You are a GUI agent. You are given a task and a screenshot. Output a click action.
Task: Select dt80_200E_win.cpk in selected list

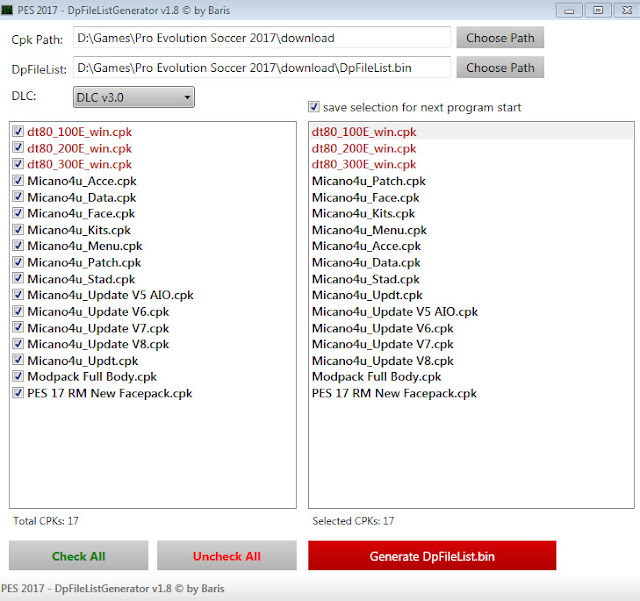click(x=471, y=148)
